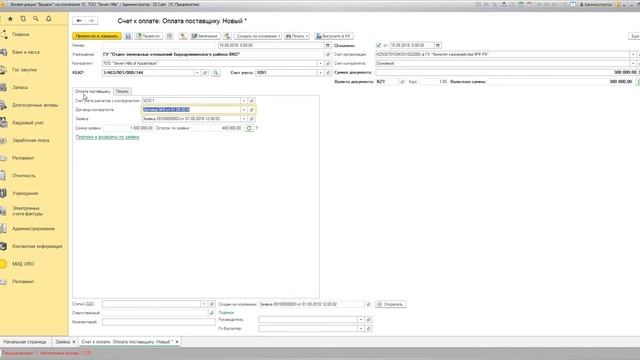The width and height of the screenshot is (640, 360).
Task: Open linked item of Статья ДДС field
Action: click(211, 304)
